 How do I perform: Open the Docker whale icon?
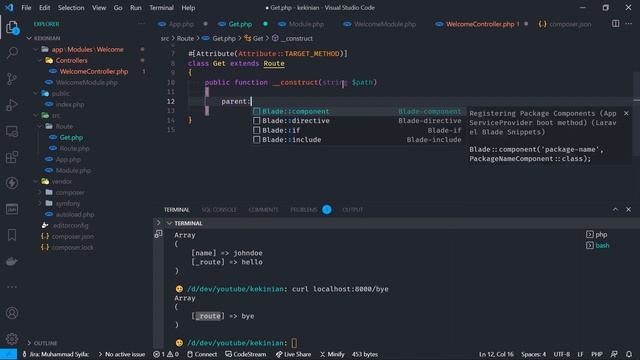(12, 261)
